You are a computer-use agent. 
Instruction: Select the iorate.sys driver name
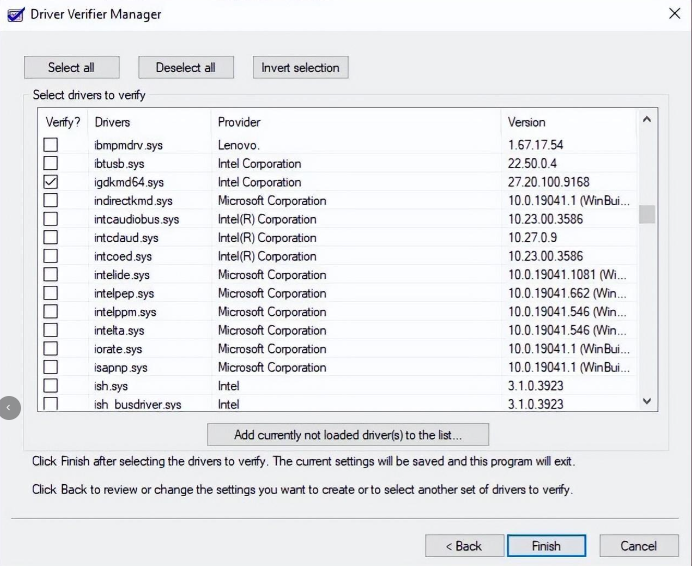click(x=118, y=349)
